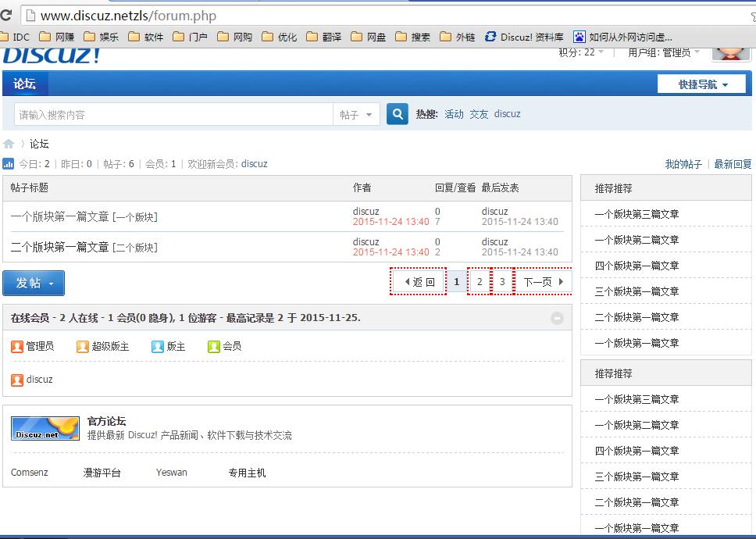756x539 pixels.
Task: Open 我的帖子 link
Action: click(x=683, y=164)
